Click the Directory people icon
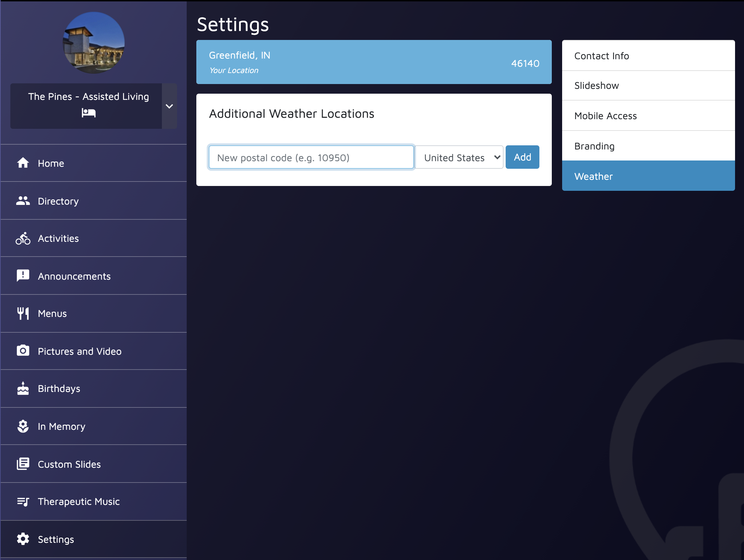 point(23,201)
